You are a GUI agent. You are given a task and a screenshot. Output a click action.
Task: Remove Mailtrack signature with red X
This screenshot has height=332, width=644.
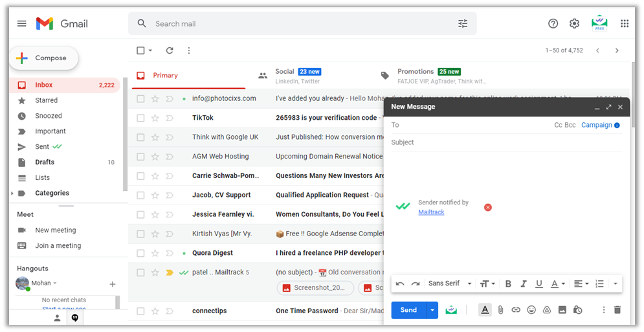coord(487,207)
